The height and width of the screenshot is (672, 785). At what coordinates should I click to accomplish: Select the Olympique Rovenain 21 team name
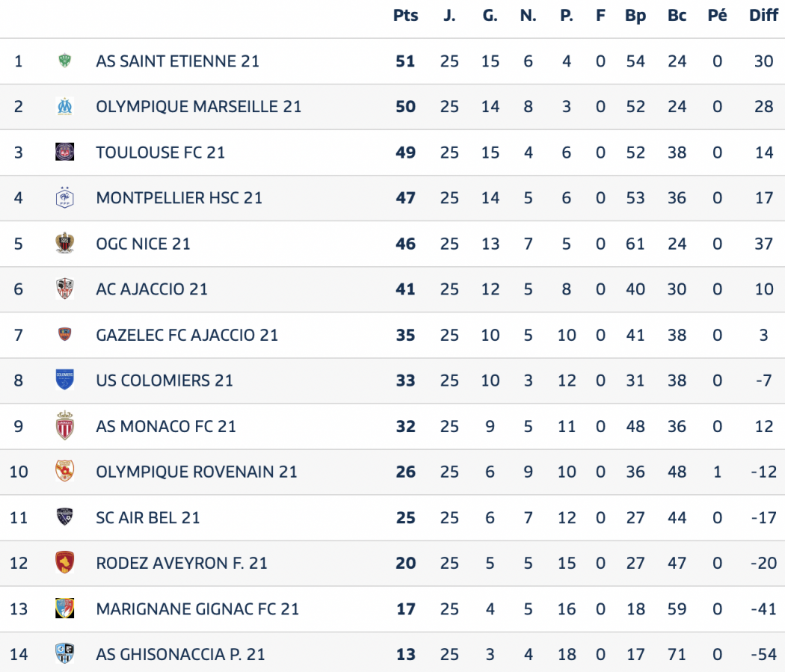197,472
